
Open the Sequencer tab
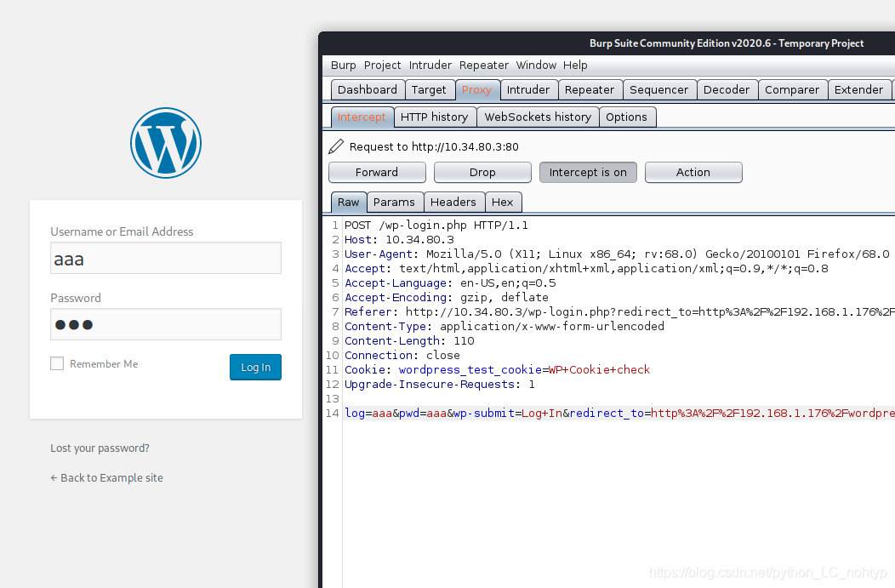click(658, 89)
